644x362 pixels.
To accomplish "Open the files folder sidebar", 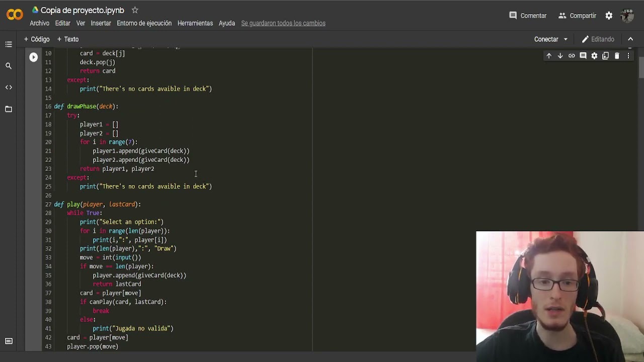I will pos(9,109).
